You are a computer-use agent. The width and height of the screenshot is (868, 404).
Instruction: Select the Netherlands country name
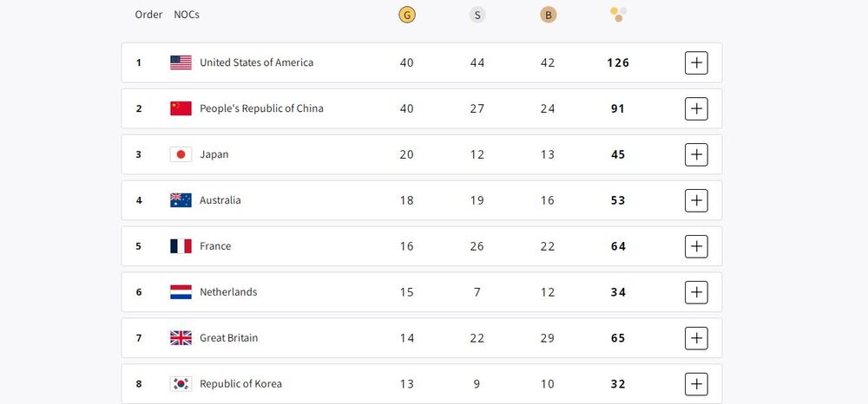tap(228, 292)
